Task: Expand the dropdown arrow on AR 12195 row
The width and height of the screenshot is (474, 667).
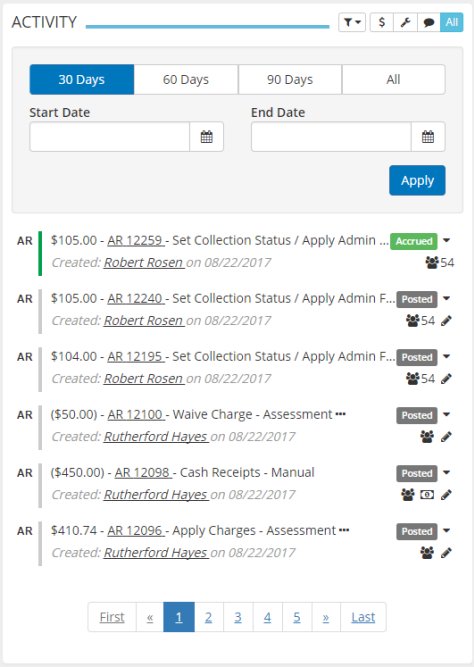Action: (446, 356)
